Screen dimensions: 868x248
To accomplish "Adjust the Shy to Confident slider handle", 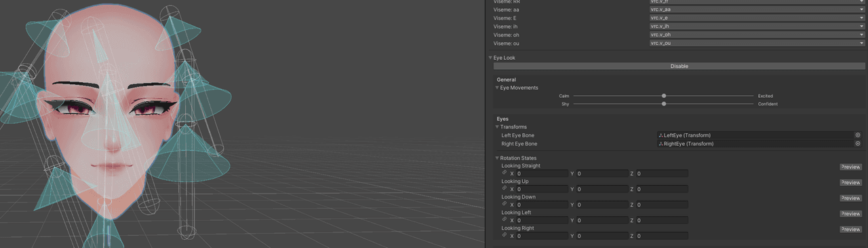I will [664, 104].
